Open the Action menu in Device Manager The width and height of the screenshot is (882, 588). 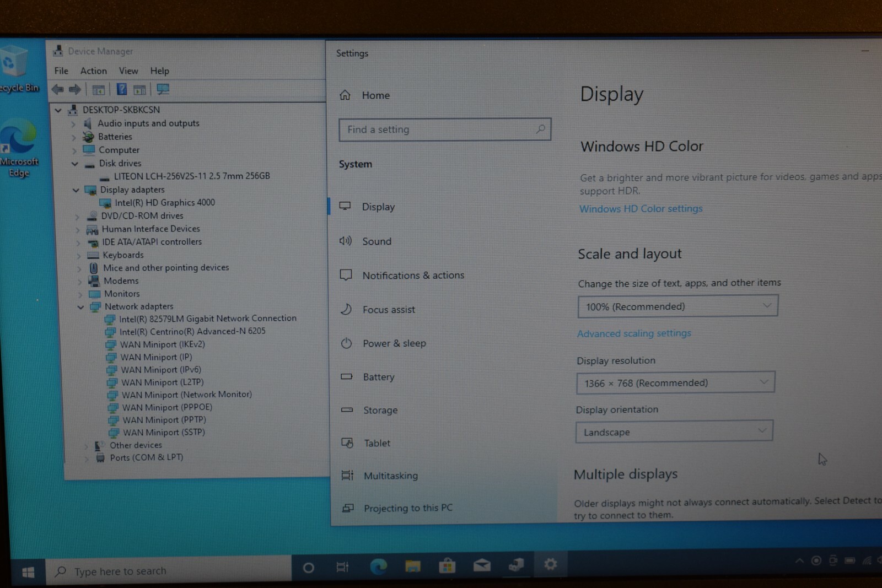(94, 71)
